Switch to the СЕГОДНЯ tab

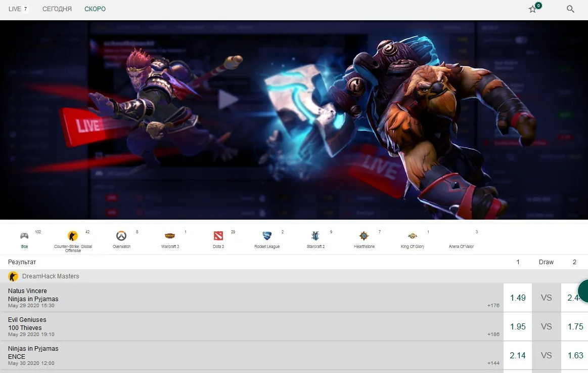coord(57,9)
